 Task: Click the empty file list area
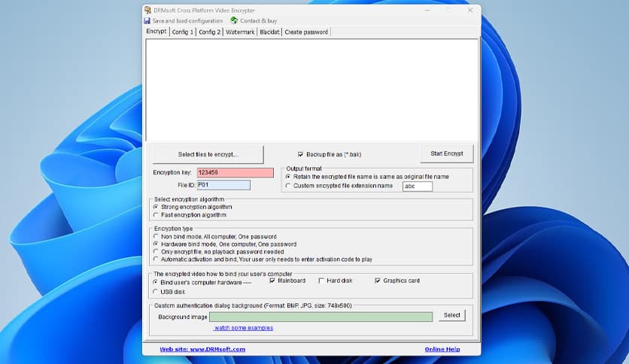click(x=312, y=90)
